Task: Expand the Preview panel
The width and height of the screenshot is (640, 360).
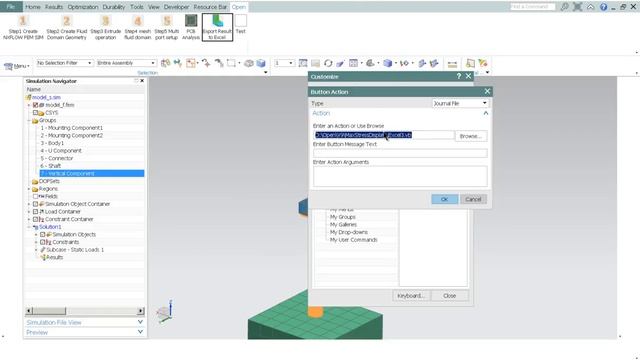Action: [x=140, y=332]
